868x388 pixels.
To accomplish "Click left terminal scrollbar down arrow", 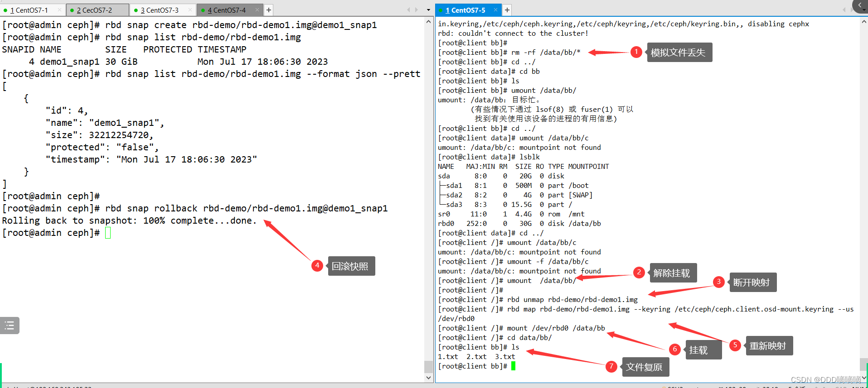I will [429, 378].
